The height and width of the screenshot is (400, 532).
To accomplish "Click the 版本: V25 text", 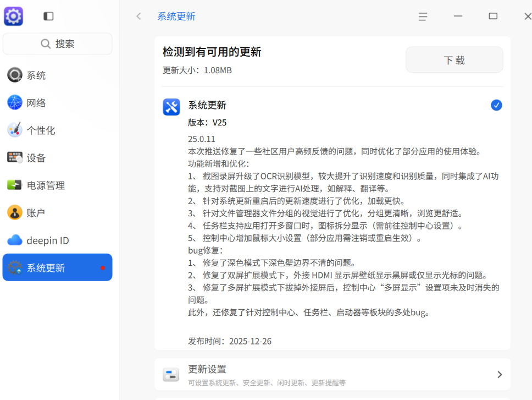I will tap(207, 123).
